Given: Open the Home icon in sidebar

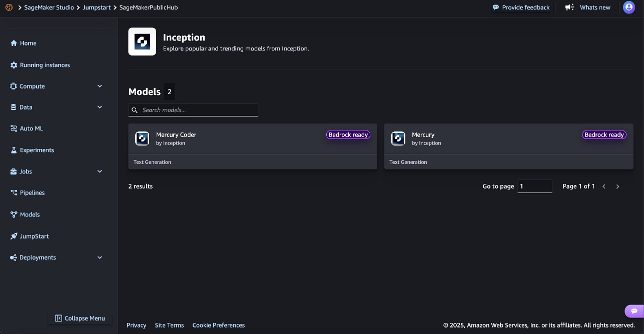Looking at the screenshot, I should click(x=14, y=43).
